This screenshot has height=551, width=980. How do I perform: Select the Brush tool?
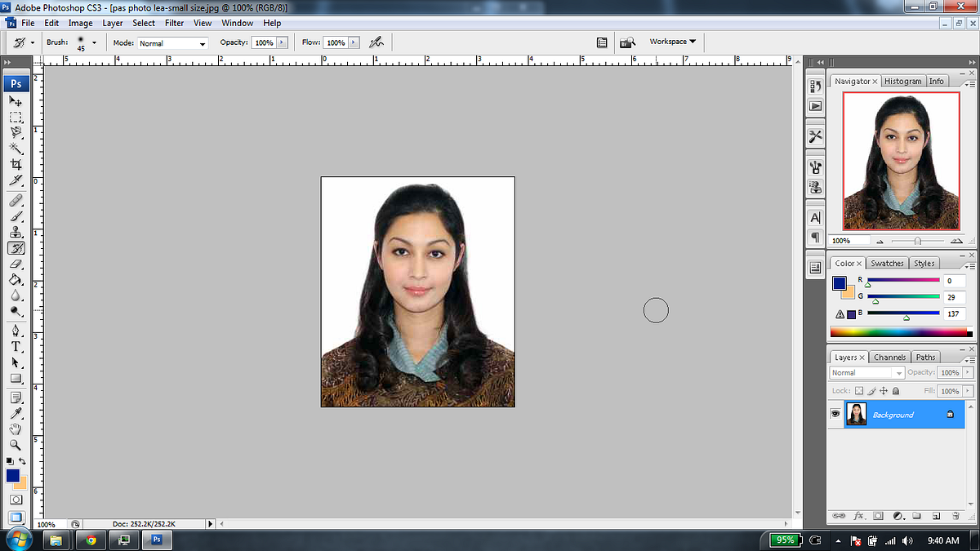(x=15, y=216)
